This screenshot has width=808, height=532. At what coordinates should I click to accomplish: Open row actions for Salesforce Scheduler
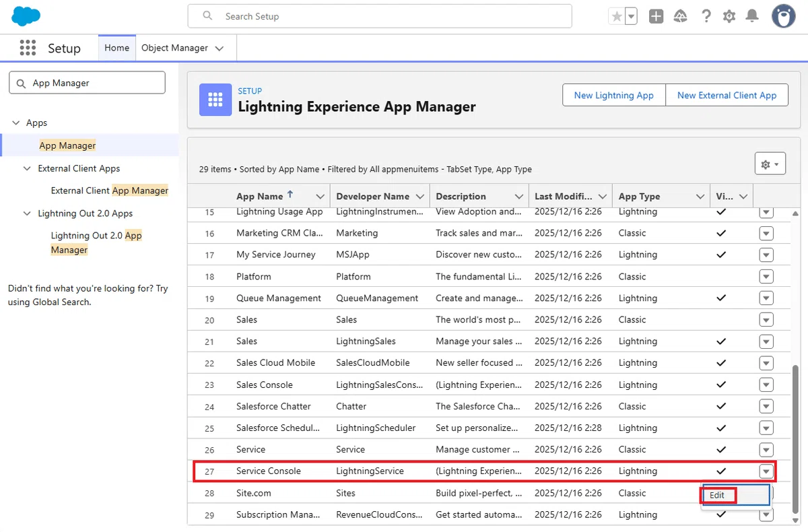pos(766,428)
